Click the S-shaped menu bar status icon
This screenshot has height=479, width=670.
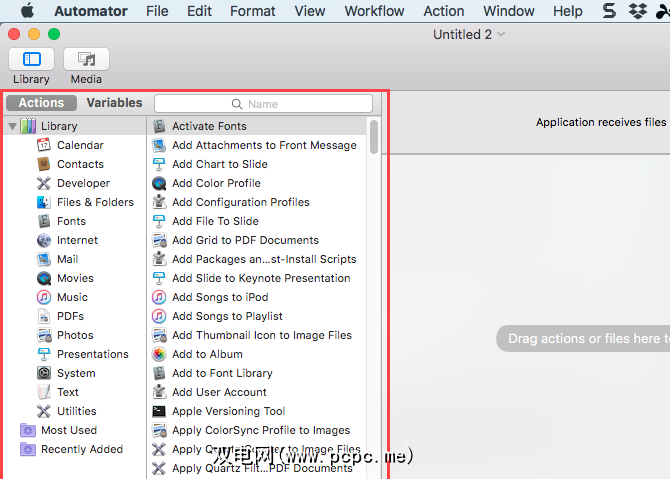609,11
